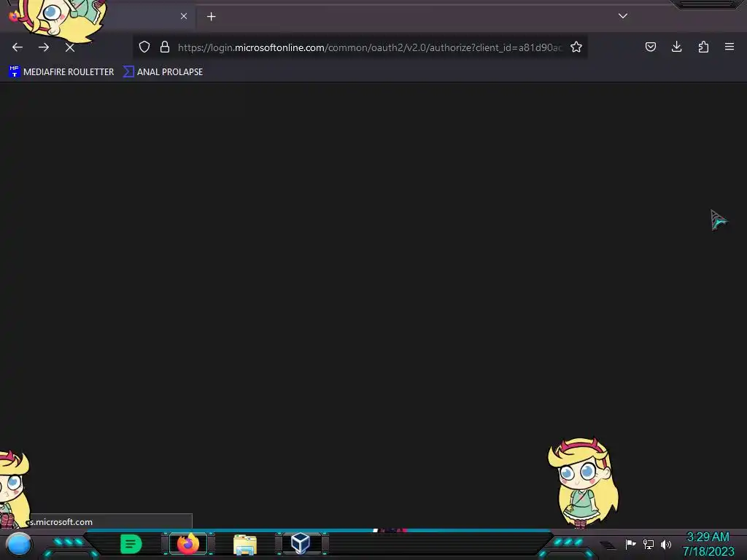The width and height of the screenshot is (747, 560).
Task: Bookmark this page with the star icon
Action: 576,47
